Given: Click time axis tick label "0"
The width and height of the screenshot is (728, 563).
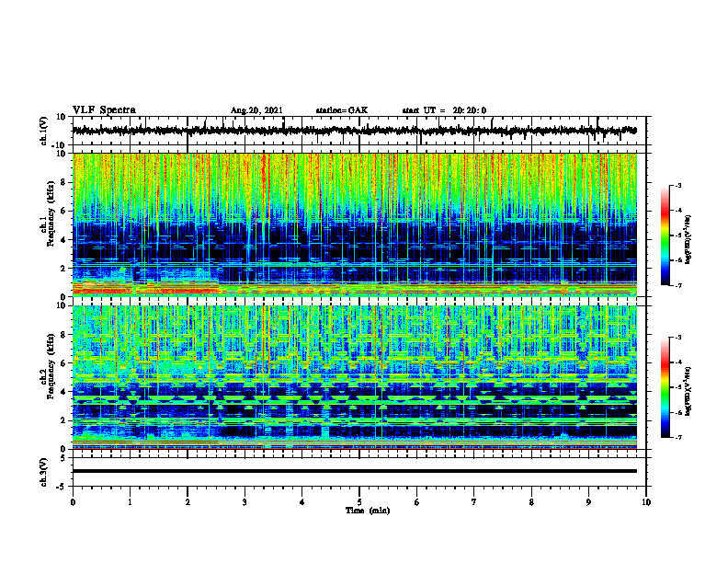Looking at the screenshot, I should [x=73, y=502].
